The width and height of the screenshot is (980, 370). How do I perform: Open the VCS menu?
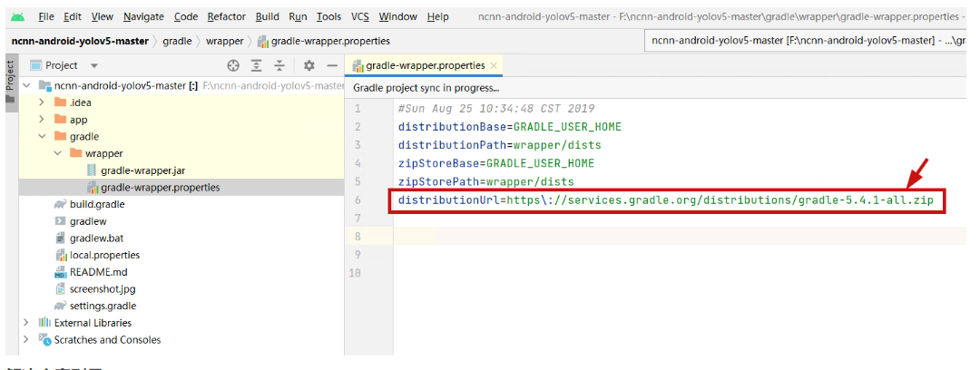360,17
